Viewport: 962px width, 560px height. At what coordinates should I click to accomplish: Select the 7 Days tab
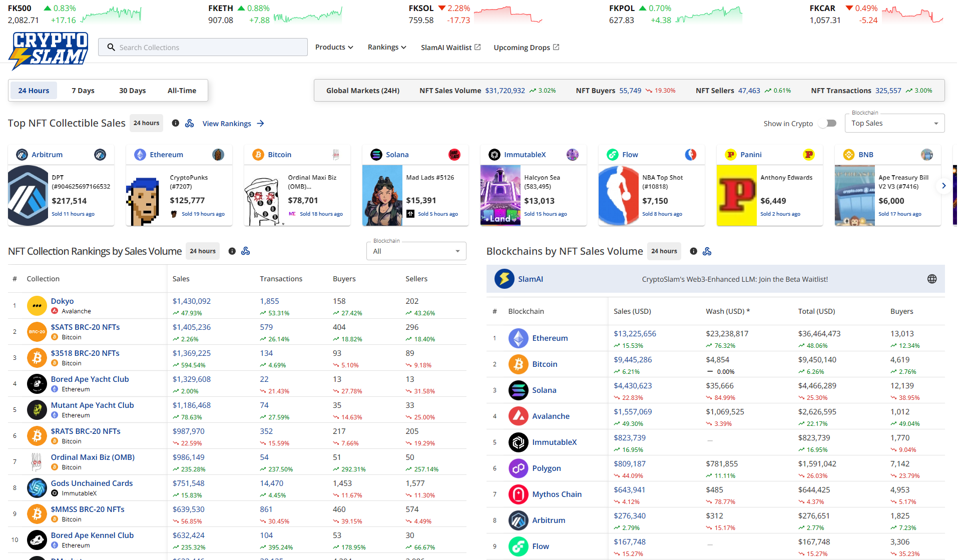pyautogui.click(x=83, y=91)
